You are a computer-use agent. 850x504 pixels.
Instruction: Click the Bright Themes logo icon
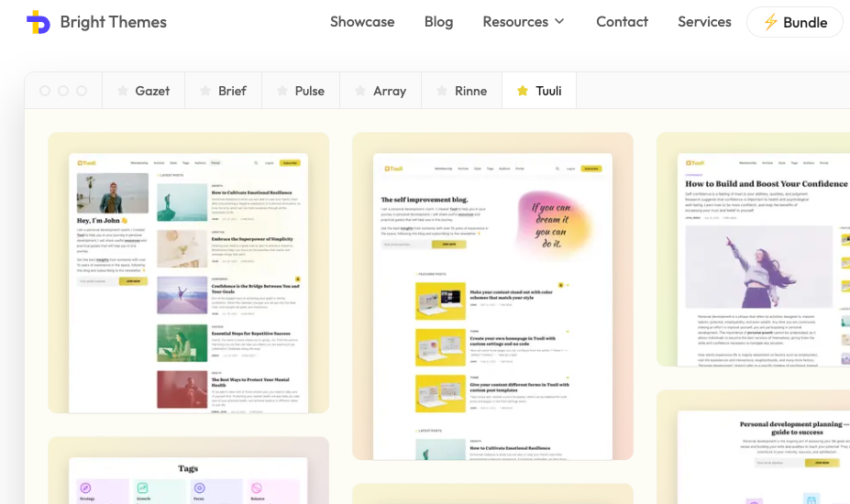tap(38, 22)
